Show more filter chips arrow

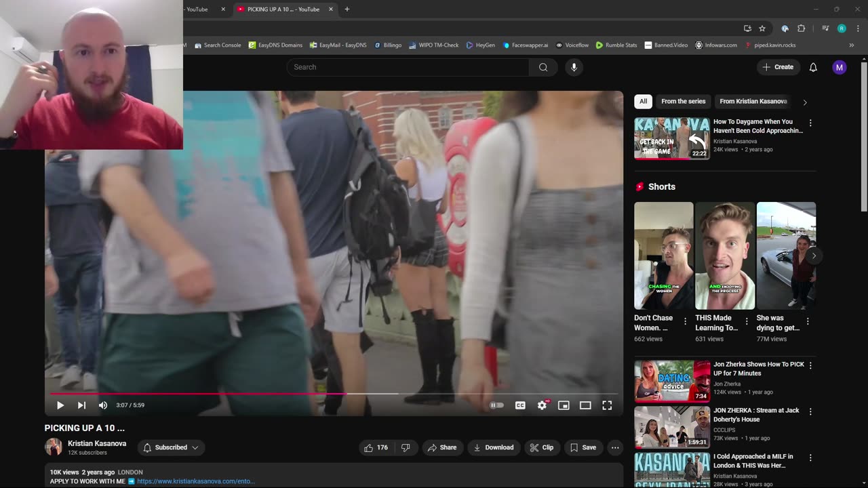coord(805,102)
